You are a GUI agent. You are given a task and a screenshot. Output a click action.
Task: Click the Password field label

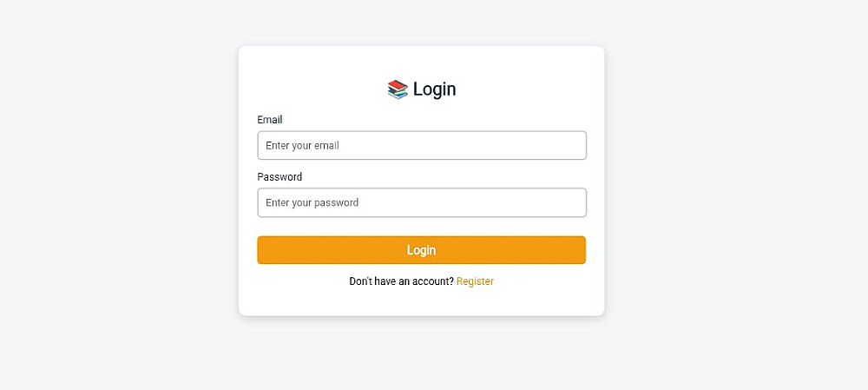tap(279, 177)
